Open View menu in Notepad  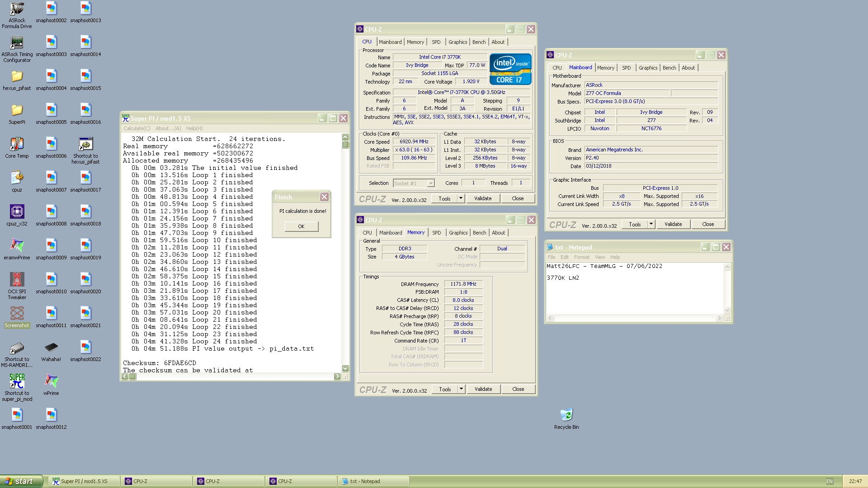click(600, 257)
